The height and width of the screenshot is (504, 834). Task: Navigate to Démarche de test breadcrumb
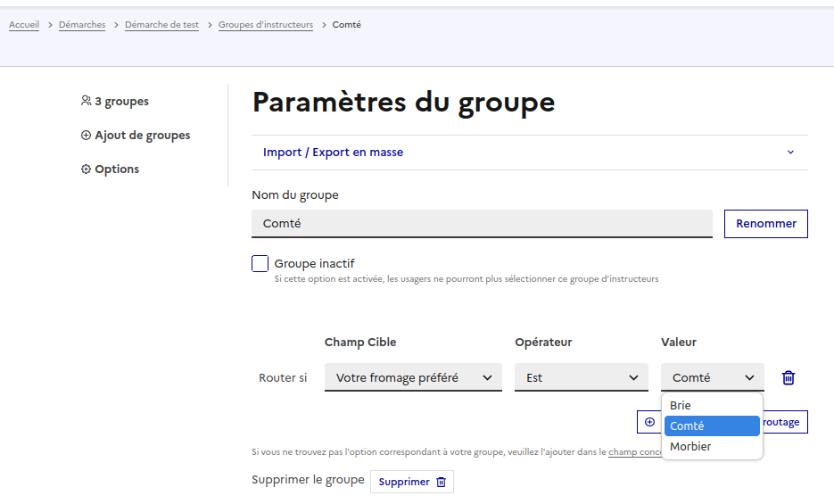[161, 25]
